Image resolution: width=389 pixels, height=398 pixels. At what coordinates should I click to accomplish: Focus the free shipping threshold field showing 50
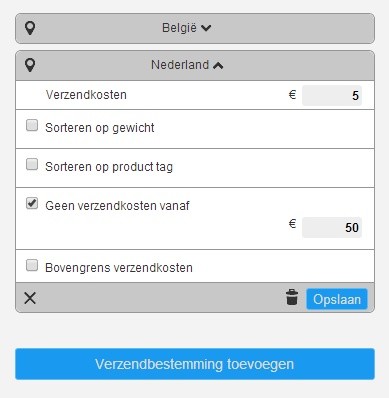pyautogui.click(x=332, y=227)
